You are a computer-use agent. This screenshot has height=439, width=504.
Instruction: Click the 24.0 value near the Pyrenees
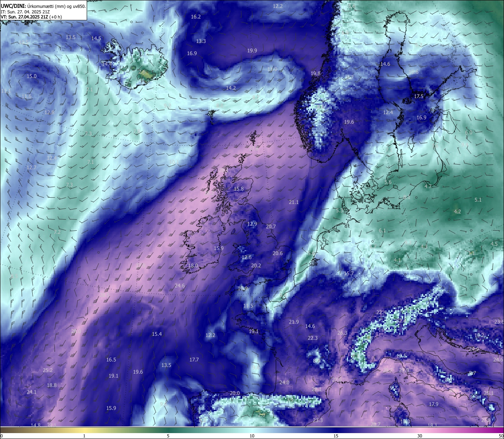(284, 383)
